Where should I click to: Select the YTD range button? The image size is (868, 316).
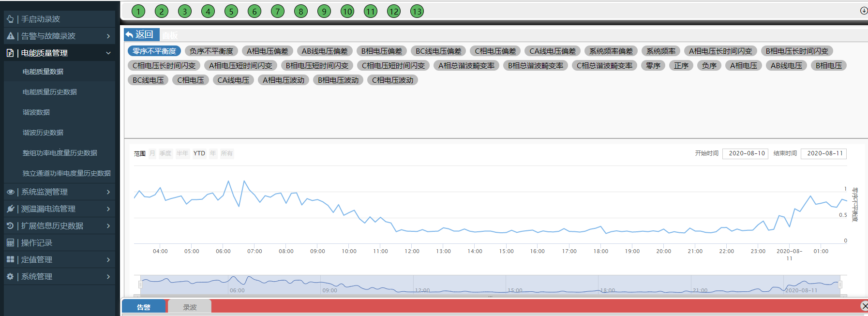199,153
